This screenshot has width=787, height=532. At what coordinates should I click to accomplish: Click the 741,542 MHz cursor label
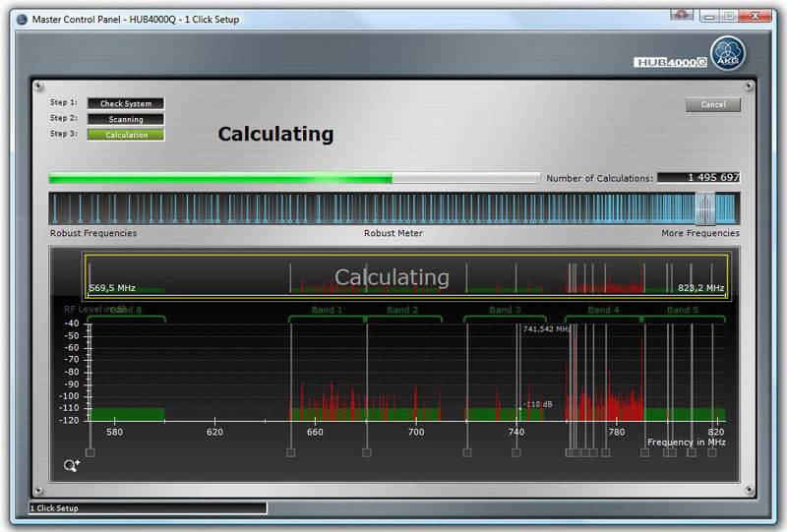pos(547,329)
